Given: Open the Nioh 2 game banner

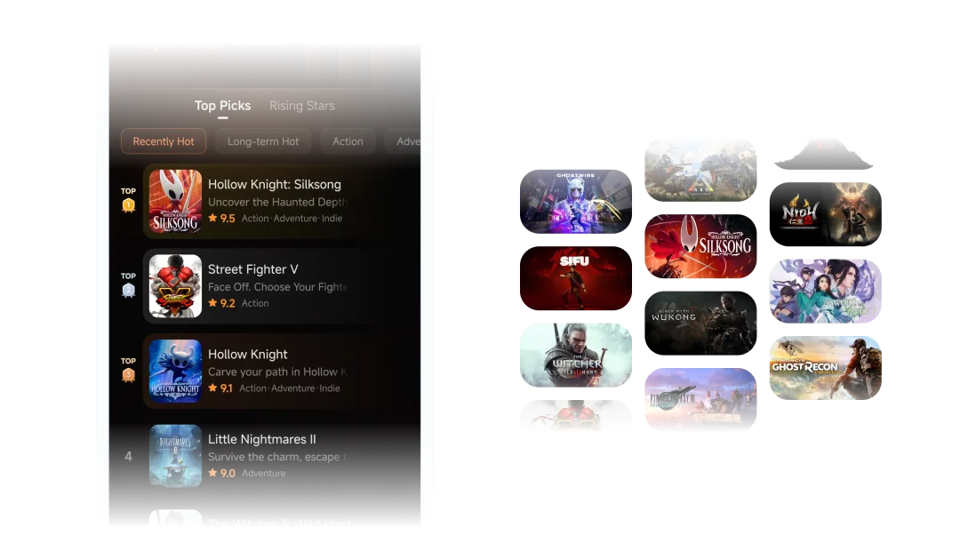Looking at the screenshot, I should 825,214.
